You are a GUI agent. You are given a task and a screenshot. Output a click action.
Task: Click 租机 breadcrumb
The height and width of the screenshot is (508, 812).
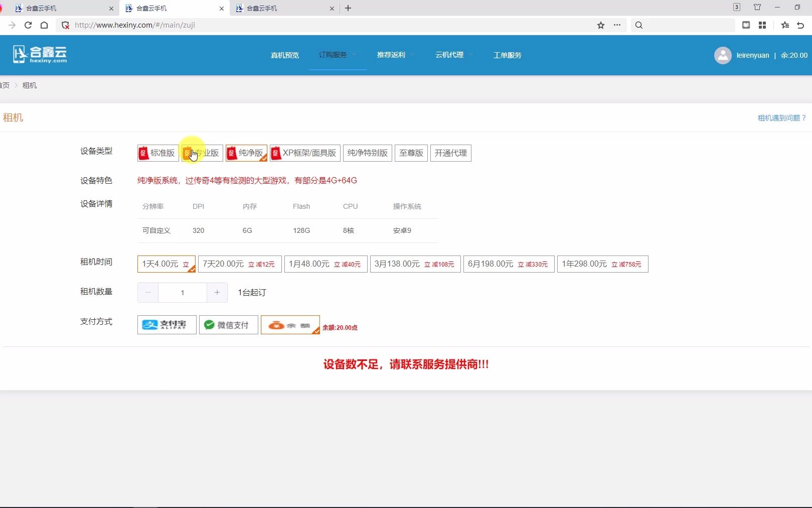[x=30, y=85]
